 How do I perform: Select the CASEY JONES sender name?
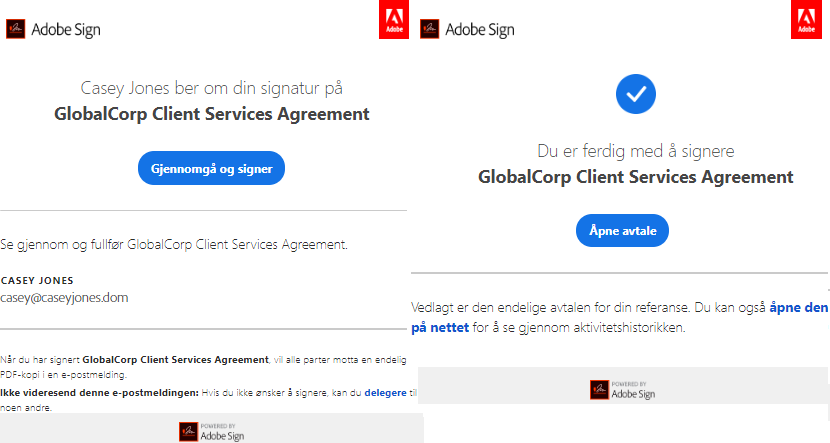coord(39,280)
